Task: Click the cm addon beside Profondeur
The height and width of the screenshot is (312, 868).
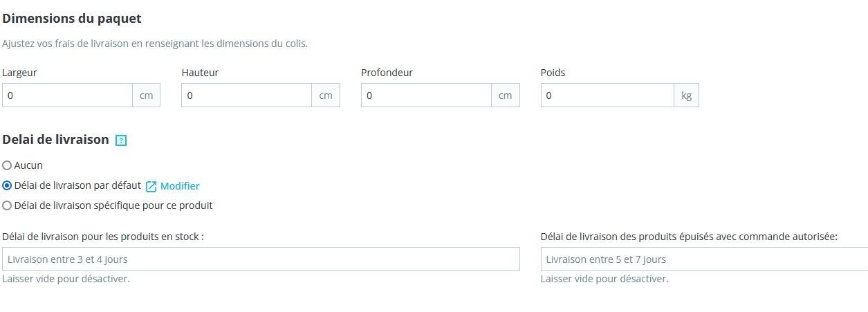Action: point(506,95)
